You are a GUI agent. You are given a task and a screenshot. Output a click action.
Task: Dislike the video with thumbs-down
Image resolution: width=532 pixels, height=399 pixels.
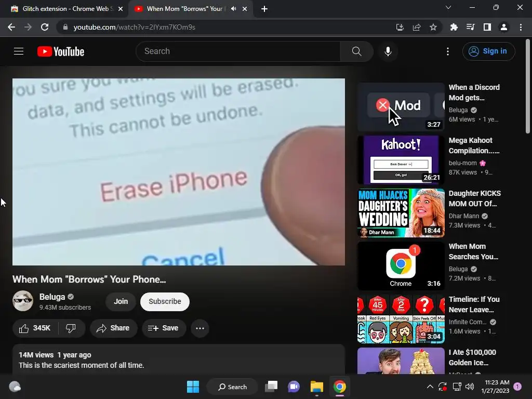pyautogui.click(x=71, y=328)
